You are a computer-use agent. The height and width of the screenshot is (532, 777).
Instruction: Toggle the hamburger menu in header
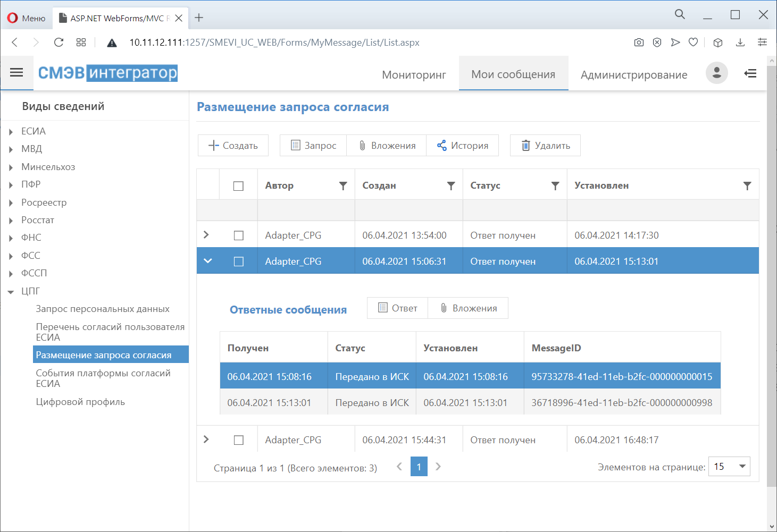16,73
